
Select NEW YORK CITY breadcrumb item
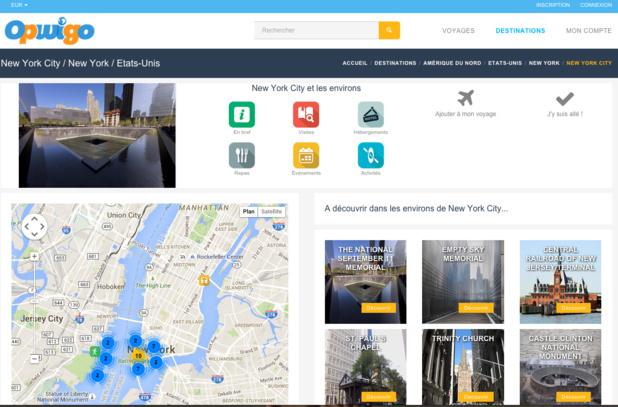click(589, 63)
